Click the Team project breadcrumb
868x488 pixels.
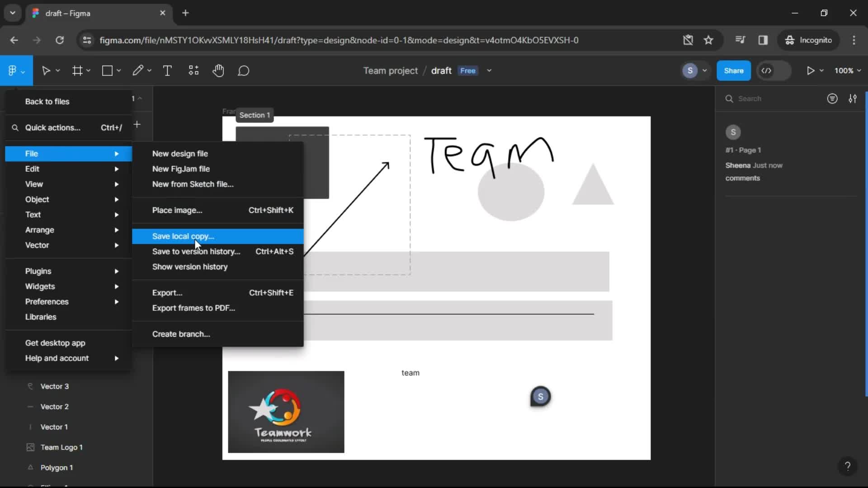[391, 70]
